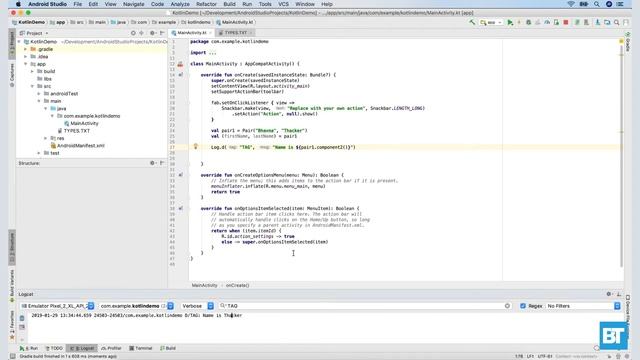Open Spotlight search in the macOS menu bar
The image size is (640, 360).
pos(597,4)
